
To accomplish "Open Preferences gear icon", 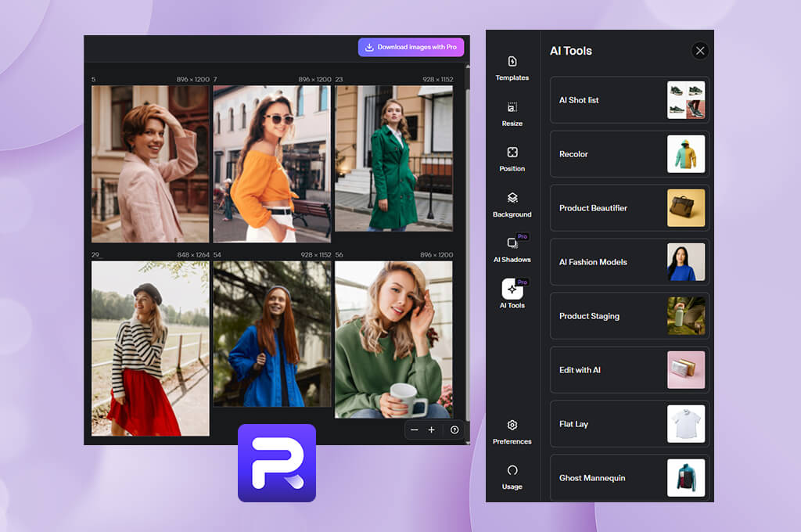I will coord(512,425).
